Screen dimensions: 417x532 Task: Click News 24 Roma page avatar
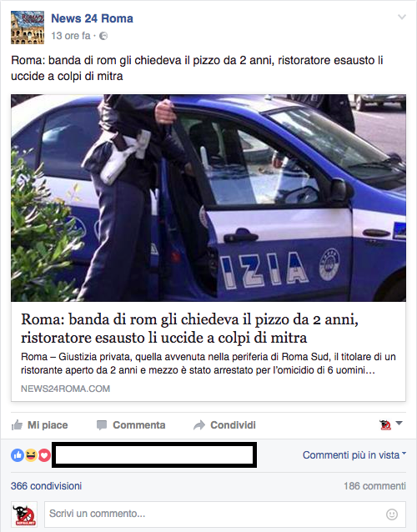pos(28,28)
